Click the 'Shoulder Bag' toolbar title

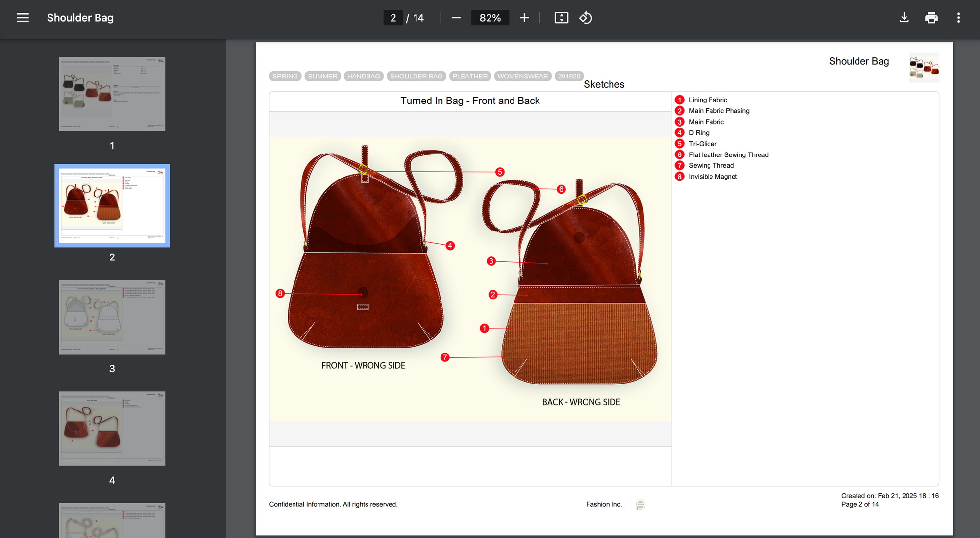pos(80,18)
